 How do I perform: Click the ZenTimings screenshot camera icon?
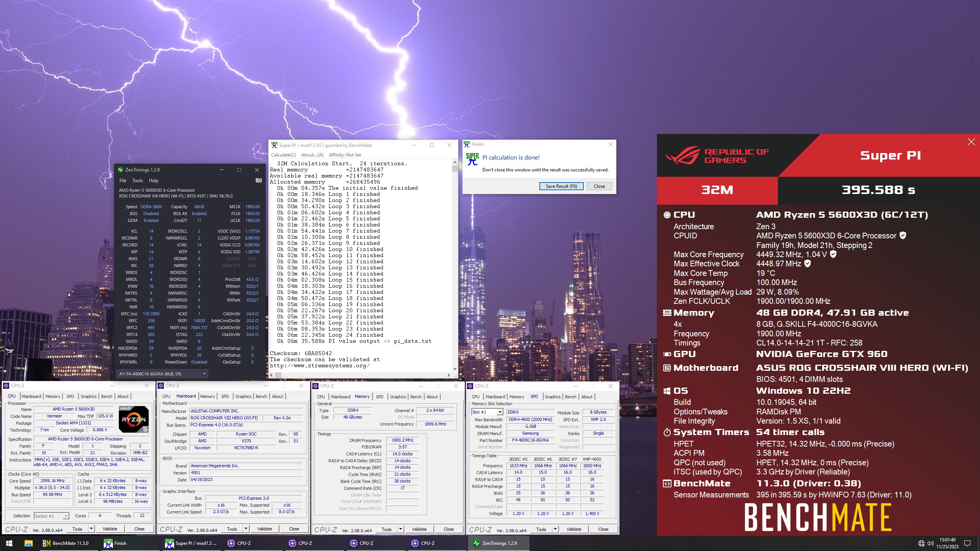(259, 180)
